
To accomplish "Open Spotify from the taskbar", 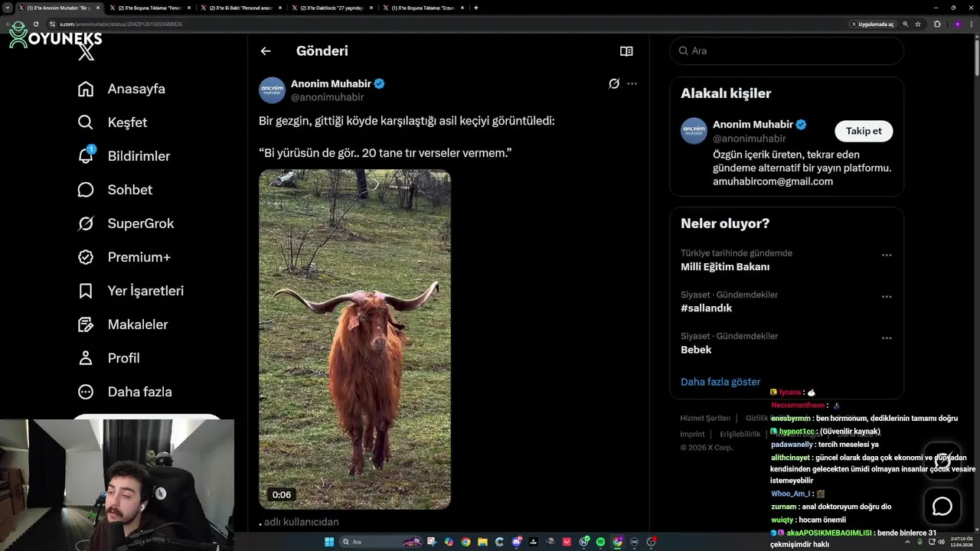I will 600,542.
